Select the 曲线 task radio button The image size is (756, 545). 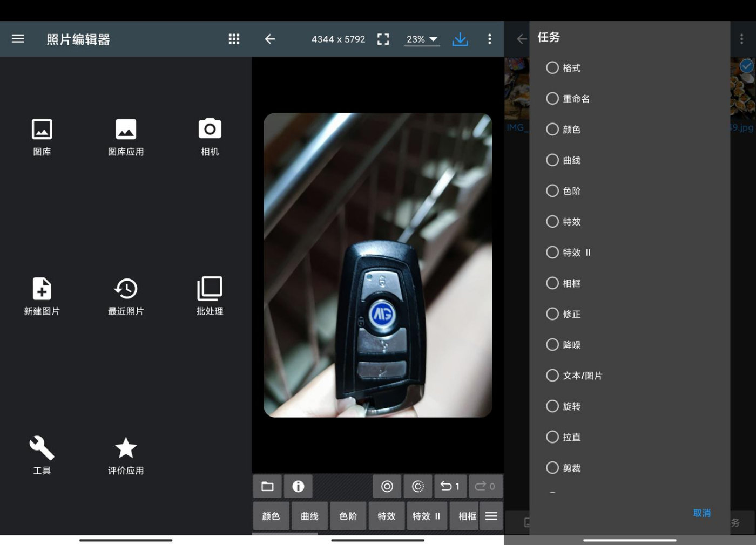coord(552,160)
